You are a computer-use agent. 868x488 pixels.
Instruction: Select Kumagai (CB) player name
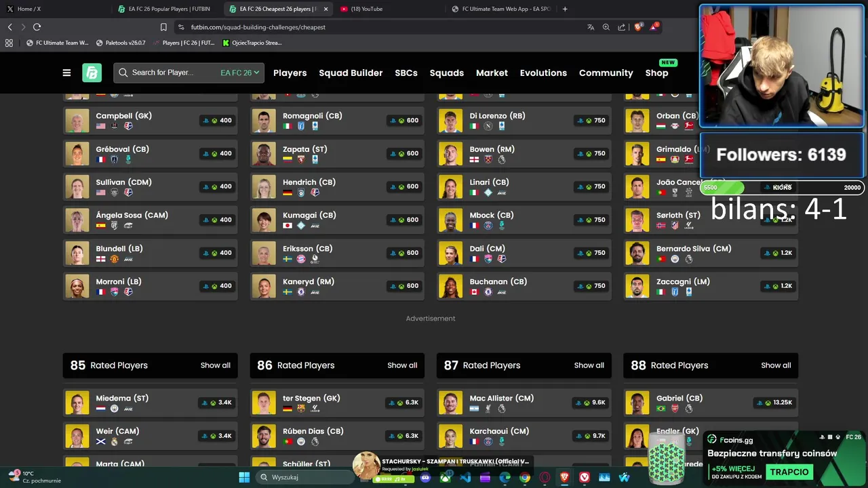point(309,215)
